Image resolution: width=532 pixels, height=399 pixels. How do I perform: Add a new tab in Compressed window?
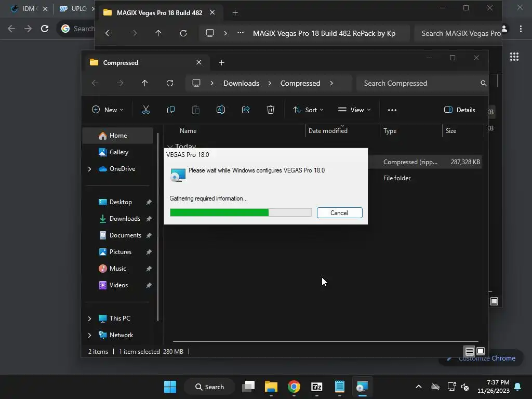click(x=221, y=62)
